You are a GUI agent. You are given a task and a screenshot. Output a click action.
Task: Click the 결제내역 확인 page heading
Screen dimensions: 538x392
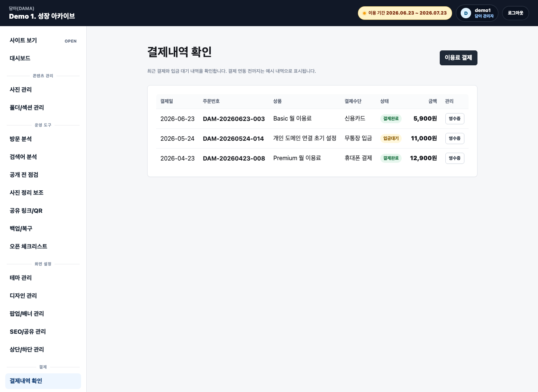(x=179, y=52)
